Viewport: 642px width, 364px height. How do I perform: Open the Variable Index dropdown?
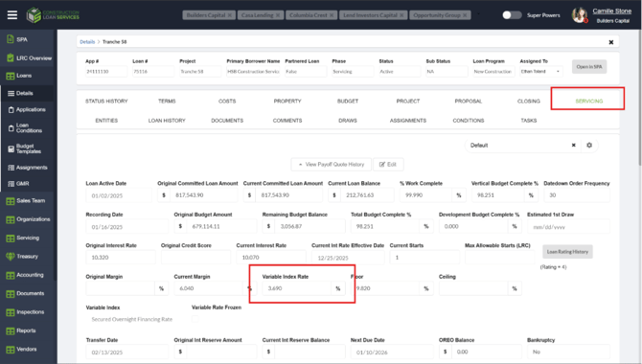tap(132, 319)
